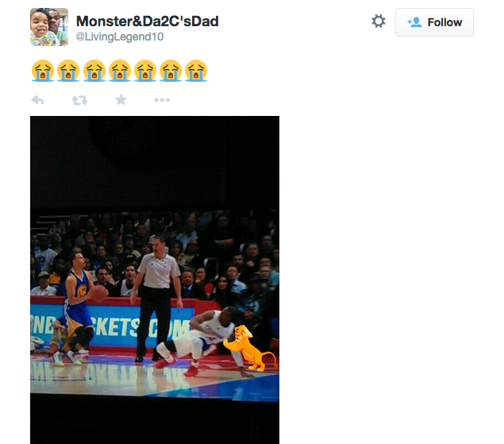The width and height of the screenshot is (504, 444).
Task: Click the player in blue holding the basketball
Action: (79, 309)
